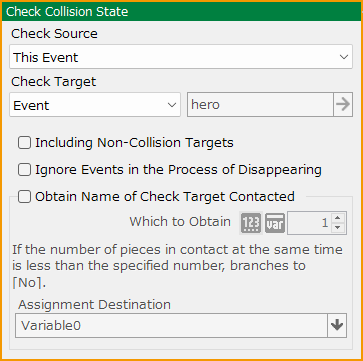Check Obtain Name of Check Target Contacted
The image size is (363, 361).
(24, 197)
